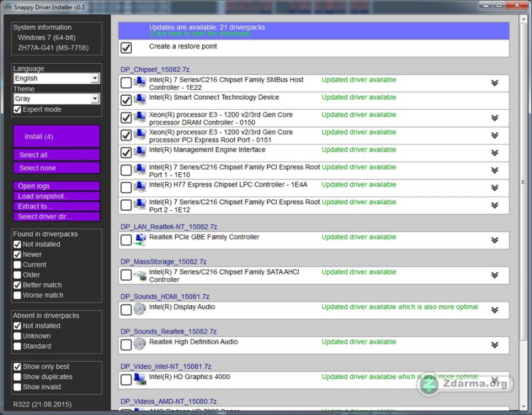Uncheck Intel Management Engine Interface driver
Image resolution: width=532 pixels, height=415 pixels.
click(126, 152)
